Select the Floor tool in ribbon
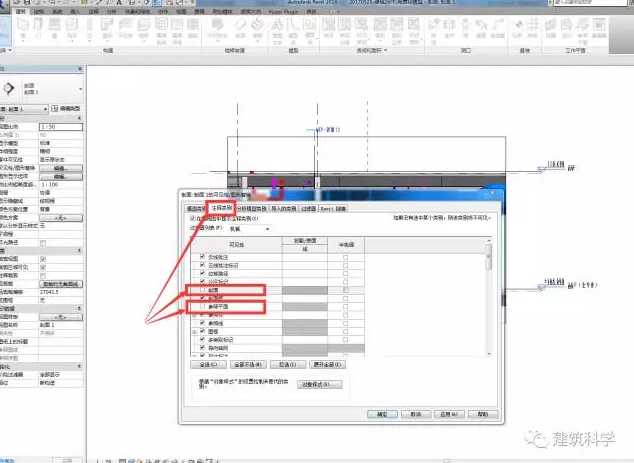 click(144, 28)
